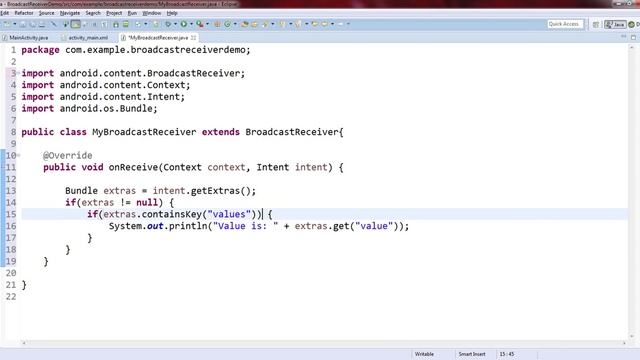
Task: Click the green Run button
Action: pos(184,24)
